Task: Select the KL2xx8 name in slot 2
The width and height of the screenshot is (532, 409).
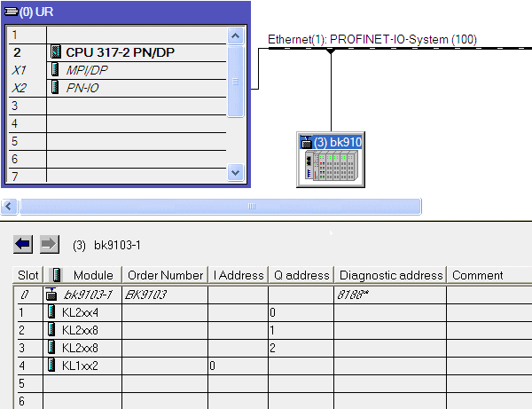Action: (80, 330)
